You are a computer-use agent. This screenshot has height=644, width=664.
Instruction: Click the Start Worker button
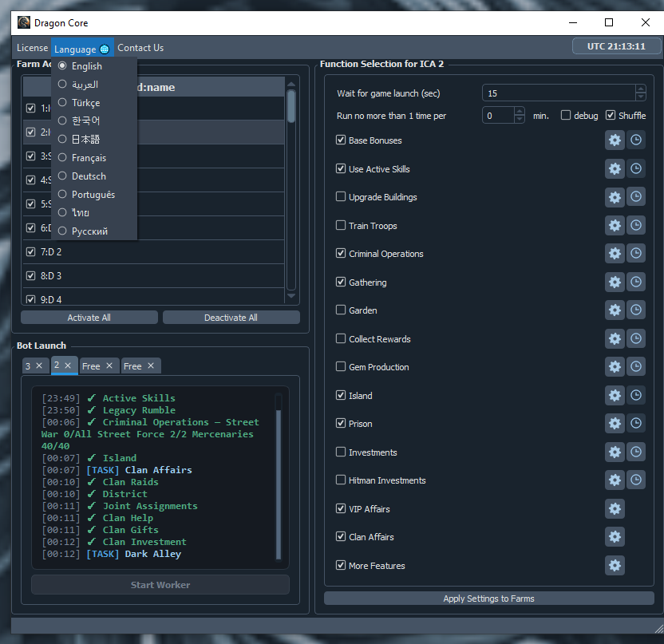pyautogui.click(x=160, y=585)
